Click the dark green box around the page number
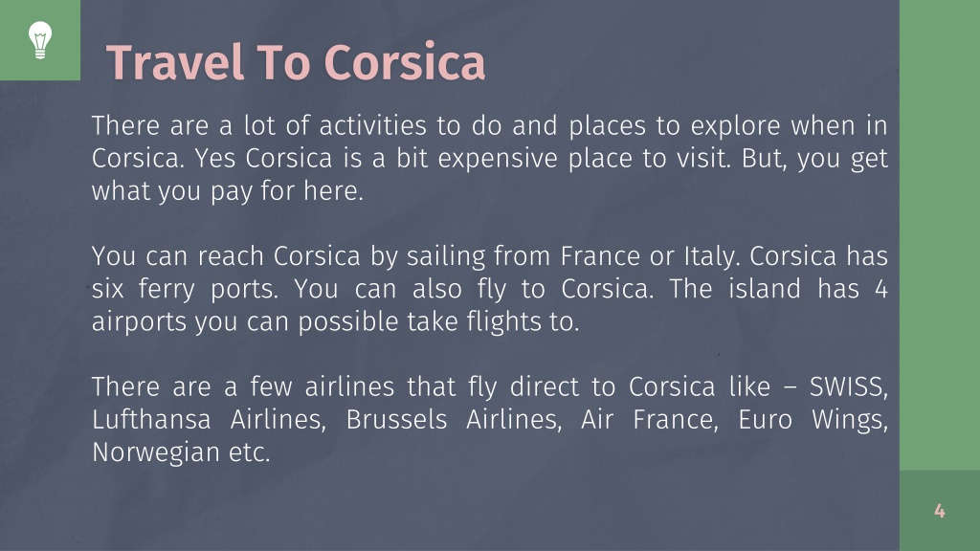This screenshot has height=551, width=980. (940, 511)
